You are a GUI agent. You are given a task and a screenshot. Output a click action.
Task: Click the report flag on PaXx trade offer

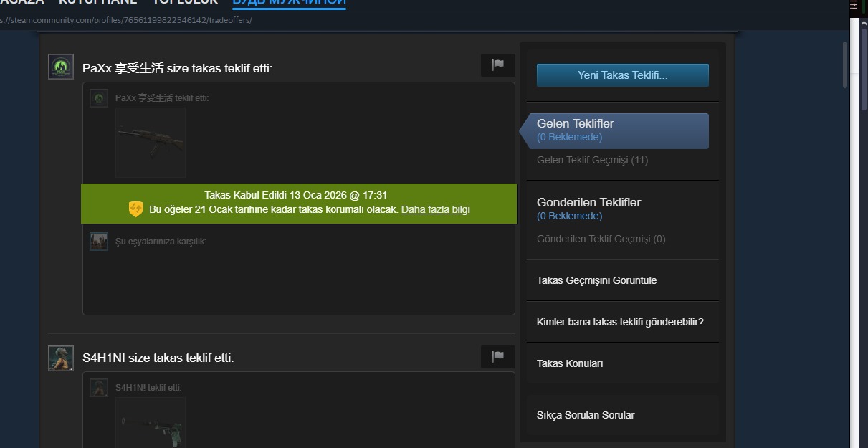click(x=498, y=65)
